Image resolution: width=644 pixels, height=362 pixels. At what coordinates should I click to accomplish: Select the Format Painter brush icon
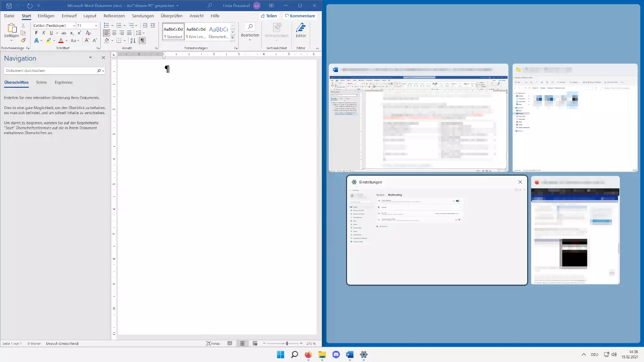pos(23,40)
